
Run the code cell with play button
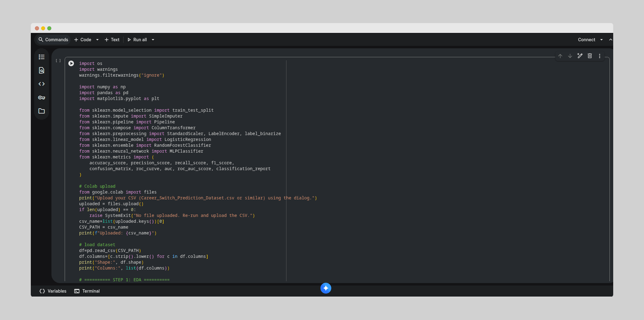coord(71,63)
